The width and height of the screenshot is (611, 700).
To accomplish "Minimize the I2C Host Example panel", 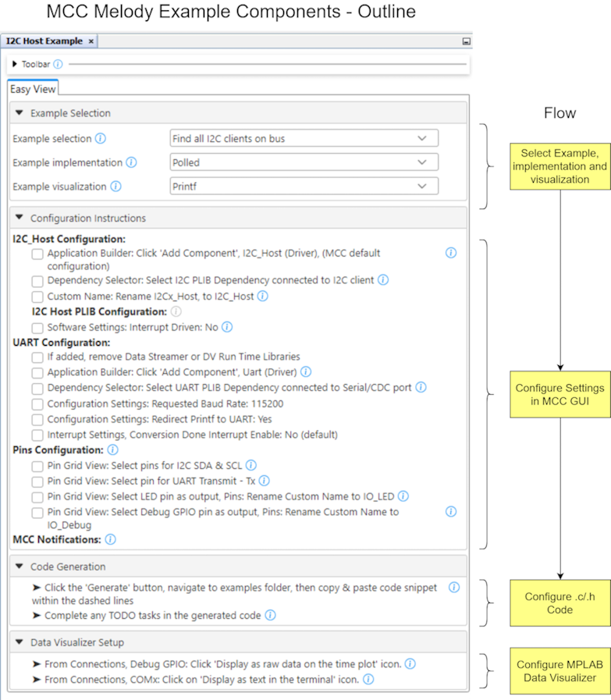I will coord(466,41).
